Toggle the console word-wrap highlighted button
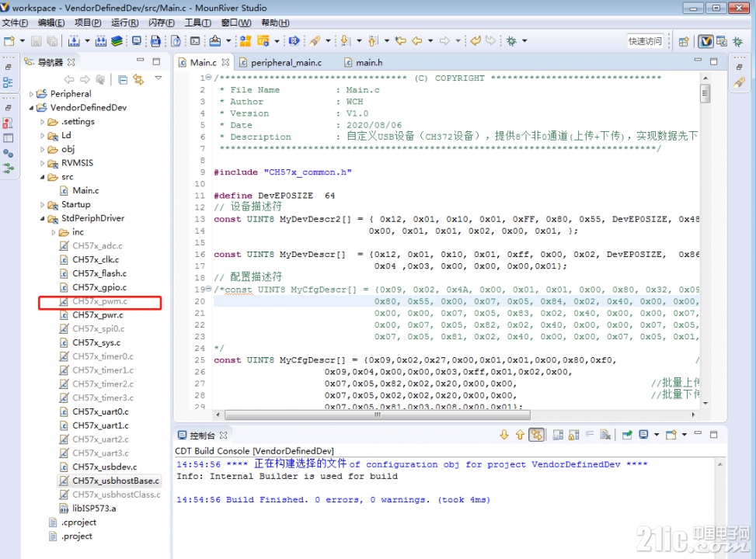 click(537, 435)
